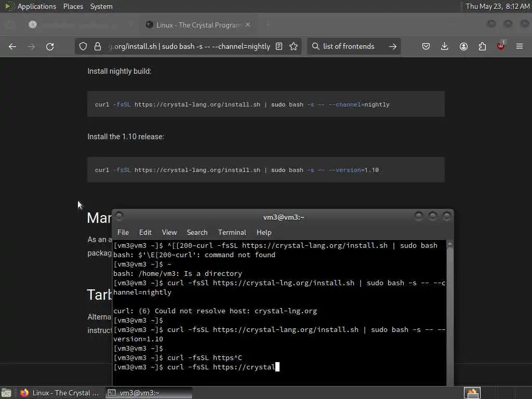Submit search with the arrow button
Image resolution: width=532 pixels, height=399 pixels.
click(x=393, y=46)
